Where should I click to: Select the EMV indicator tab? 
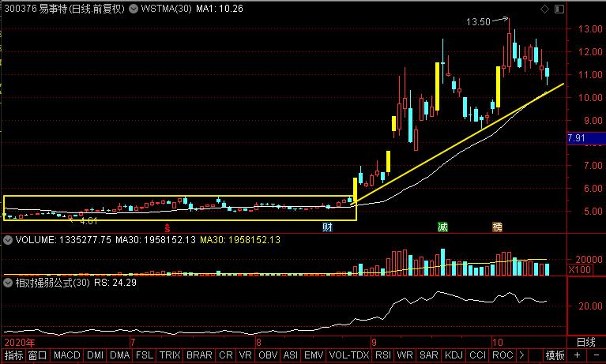(314, 355)
